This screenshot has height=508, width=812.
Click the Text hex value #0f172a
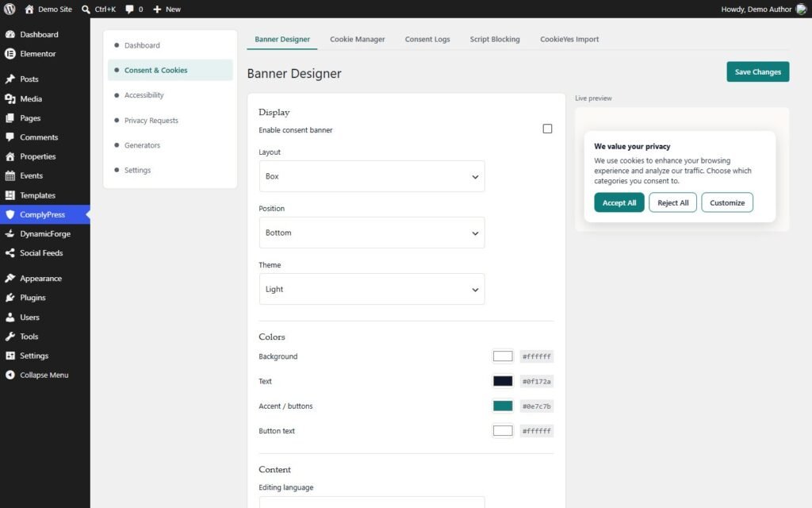click(537, 381)
